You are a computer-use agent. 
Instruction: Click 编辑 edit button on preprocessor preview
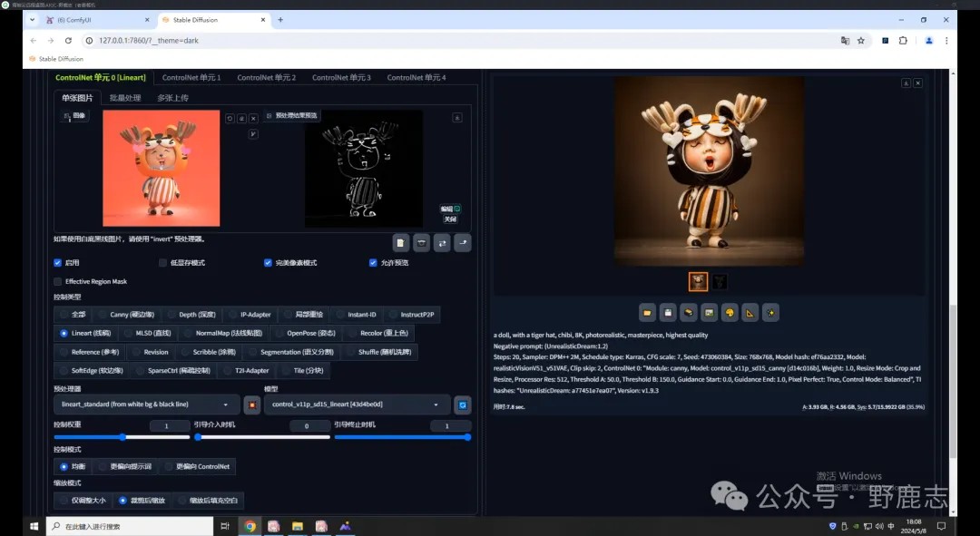tap(450, 209)
